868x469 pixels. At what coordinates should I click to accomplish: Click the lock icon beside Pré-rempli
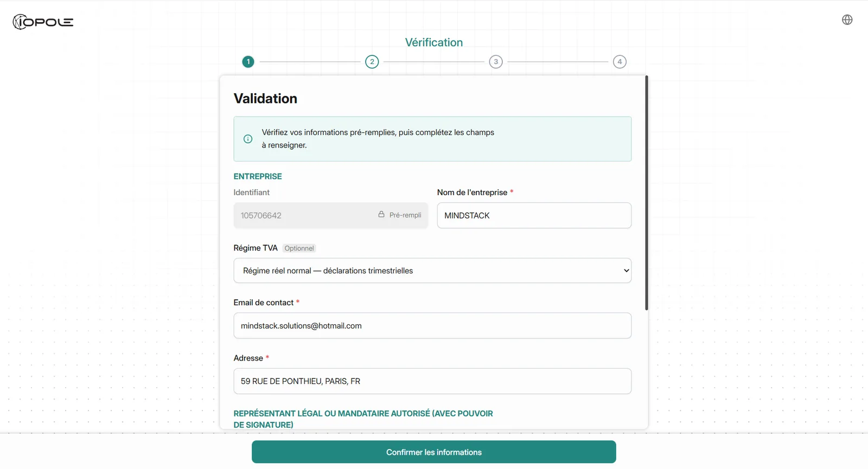(x=381, y=215)
